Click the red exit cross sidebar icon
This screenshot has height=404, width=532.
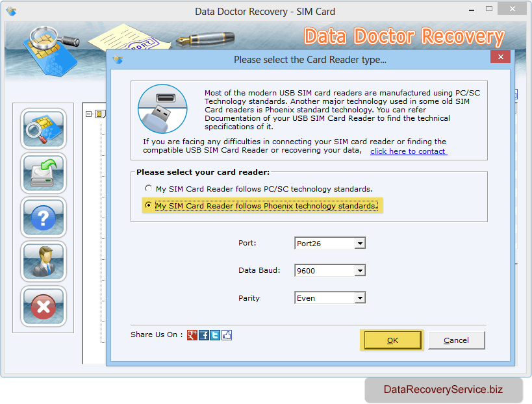click(44, 307)
